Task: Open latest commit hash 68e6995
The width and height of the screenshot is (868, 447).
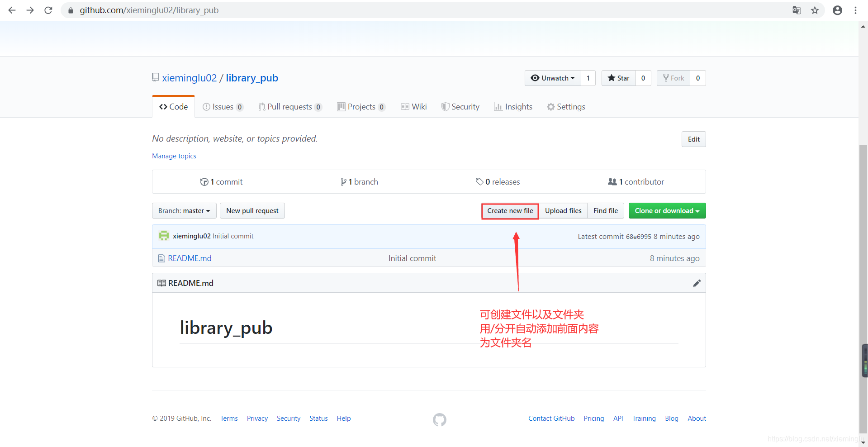Action: [x=639, y=237]
